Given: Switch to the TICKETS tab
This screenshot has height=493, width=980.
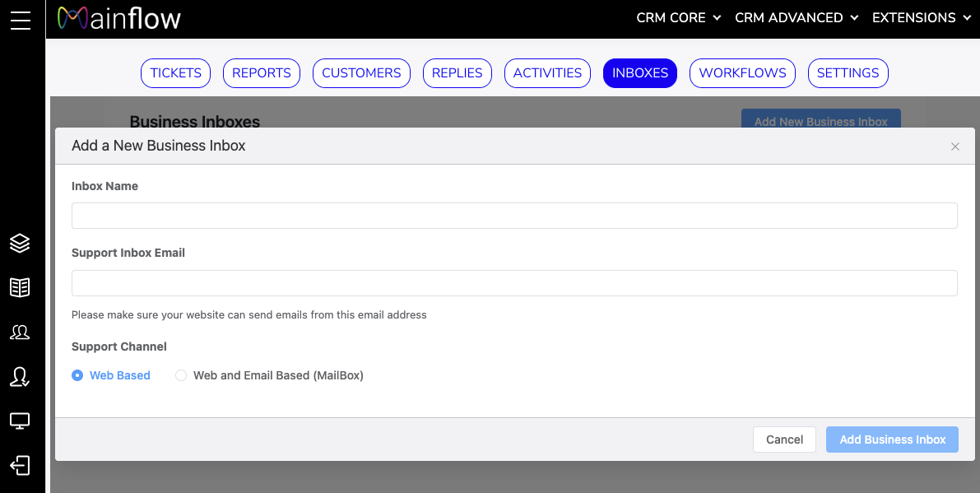Looking at the screenshot, I should [x=175, y=72].
